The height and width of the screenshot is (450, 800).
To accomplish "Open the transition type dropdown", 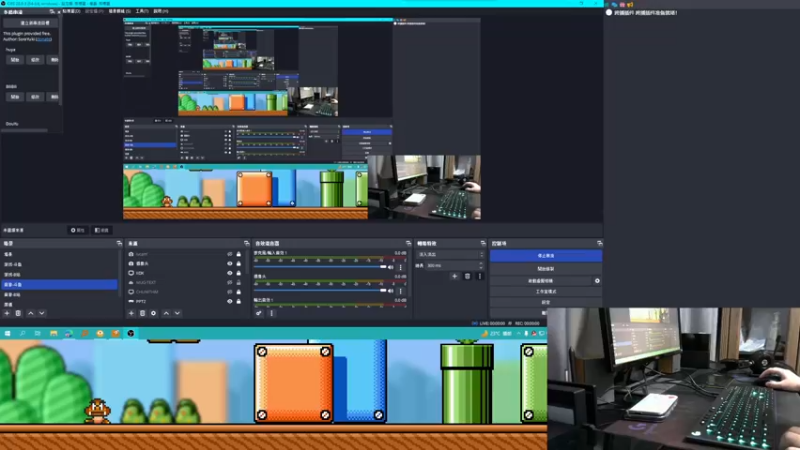I will 451,254.
